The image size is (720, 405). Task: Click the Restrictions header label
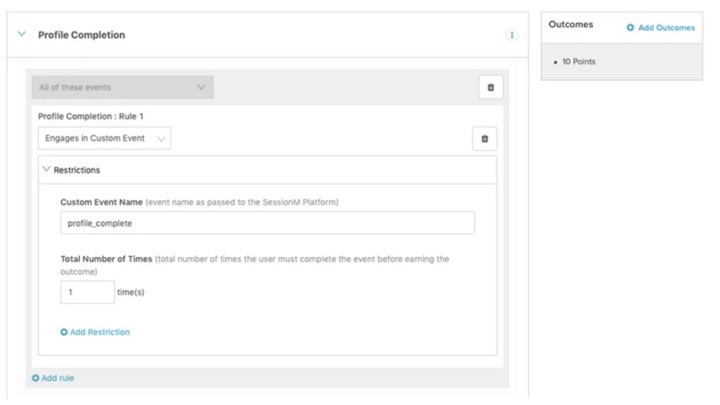pyautogui.click(x=77, y=170)
